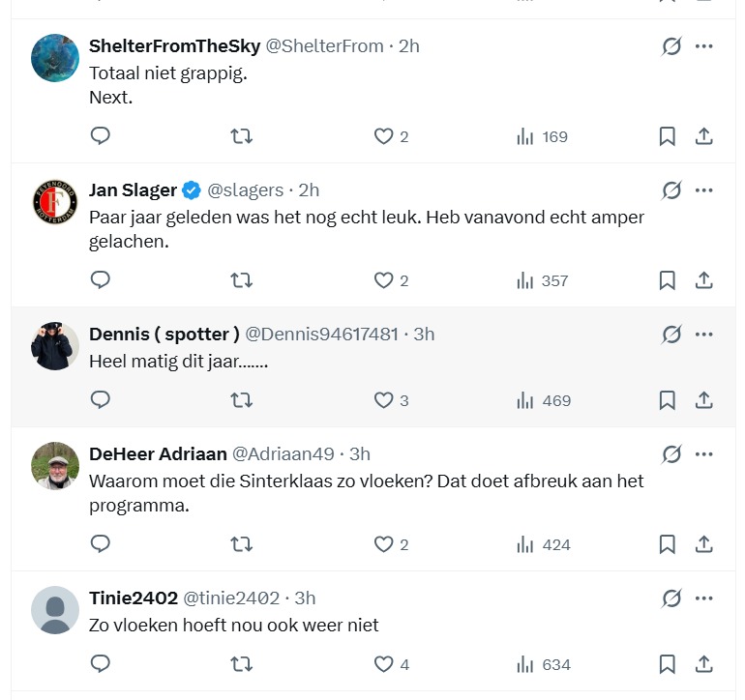Share Dennis ( spotter )'s tweet
The width and height of the screenshot is (745, 700).
coord(704,400)
